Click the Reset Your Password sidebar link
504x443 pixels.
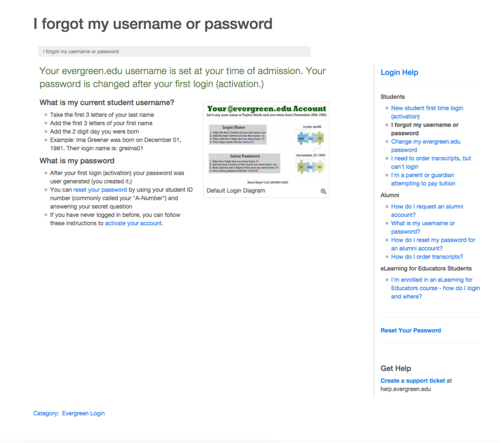pyautogui.click(x=410, y=330)
